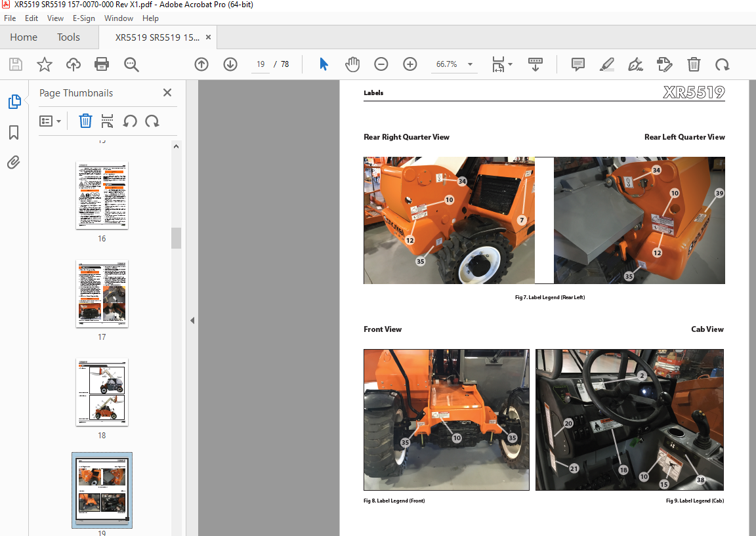
Task: Open the E-Sign menu
Action: [84, 18]
